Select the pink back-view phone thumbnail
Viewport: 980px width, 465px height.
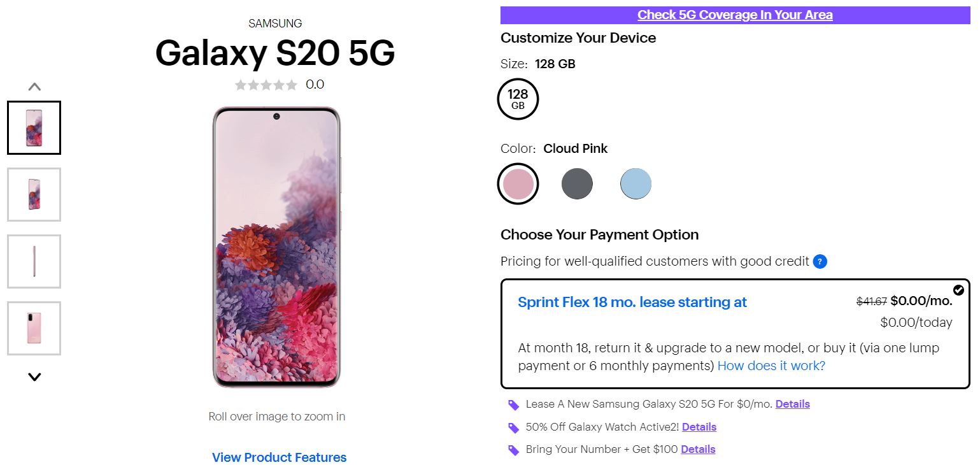click(x=34, y=328)
